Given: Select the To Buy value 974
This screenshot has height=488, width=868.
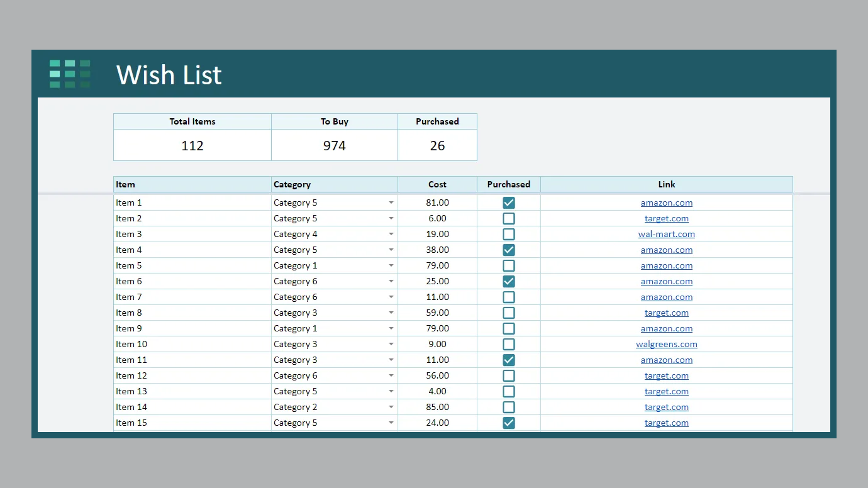Looking at the screenshot, I should 334,145.
